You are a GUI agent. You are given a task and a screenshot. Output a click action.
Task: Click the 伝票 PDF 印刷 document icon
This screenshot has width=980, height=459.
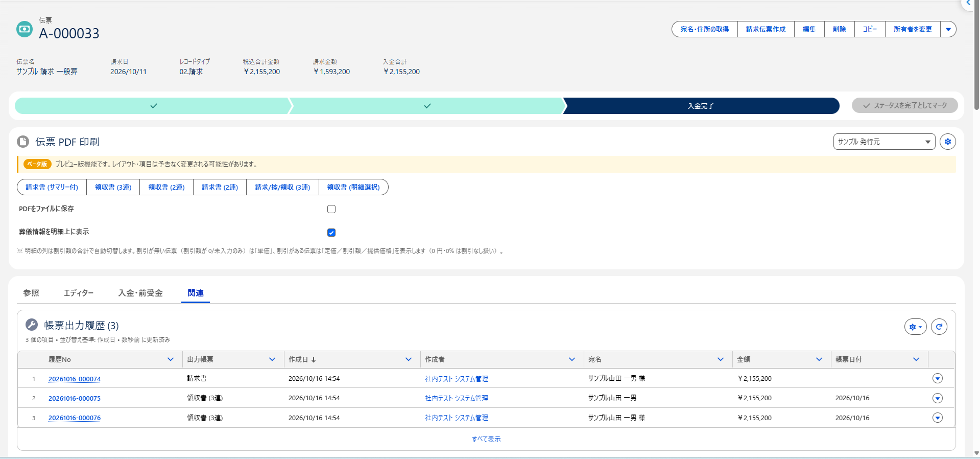click(23, 142)
